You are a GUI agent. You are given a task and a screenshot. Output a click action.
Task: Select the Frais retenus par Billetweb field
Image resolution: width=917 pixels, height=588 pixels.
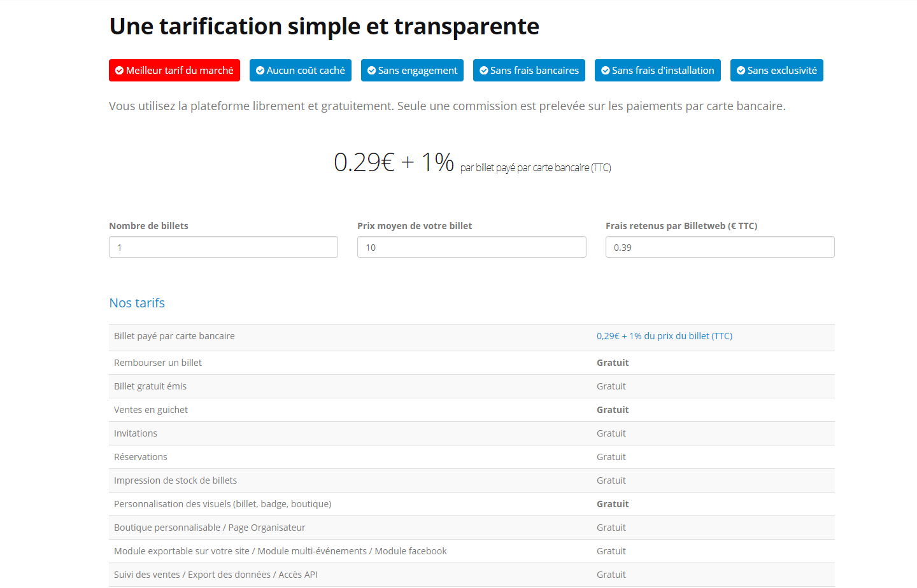tap(720, 247)
